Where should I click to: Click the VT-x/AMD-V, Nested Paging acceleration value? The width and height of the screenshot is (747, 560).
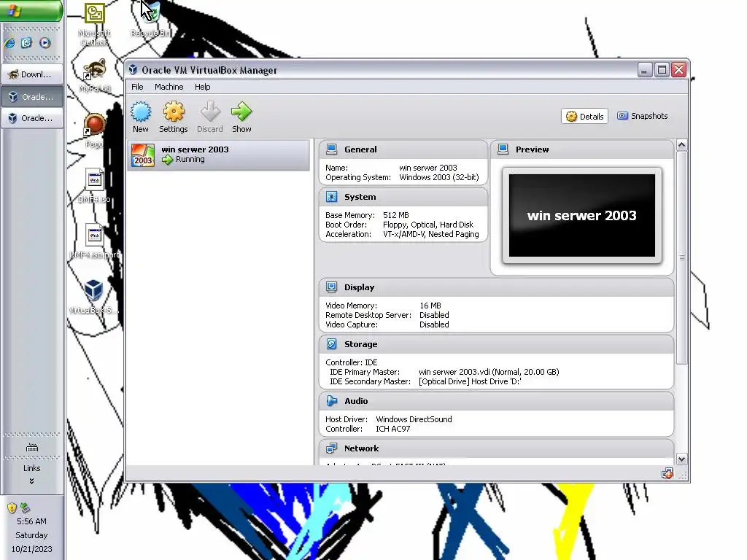coord(430,234)
